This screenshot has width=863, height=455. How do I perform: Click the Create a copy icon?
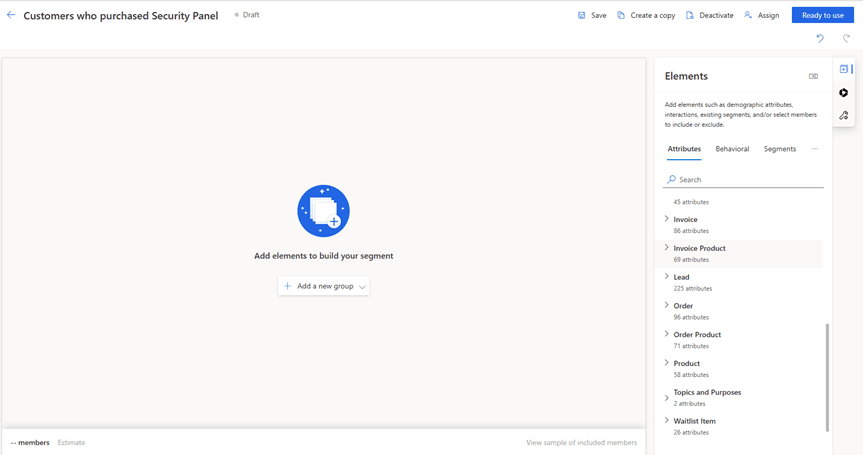[x=621, y=15]
